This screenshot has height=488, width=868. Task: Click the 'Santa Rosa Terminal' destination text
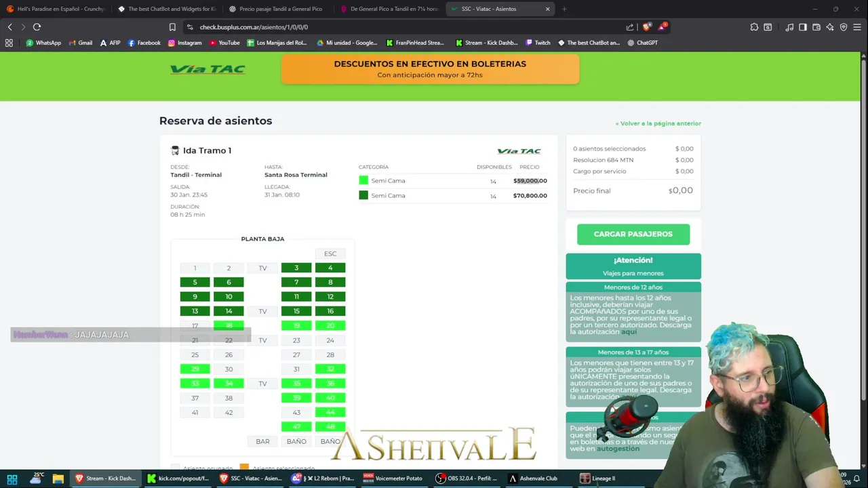tap(296, 175)
